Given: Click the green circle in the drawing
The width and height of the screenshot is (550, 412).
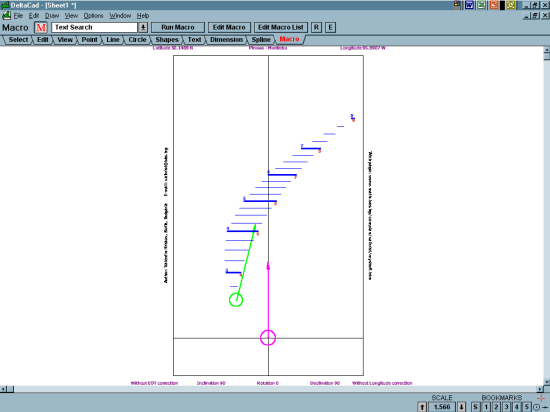Looking at the screenshot, I should 236,300.
